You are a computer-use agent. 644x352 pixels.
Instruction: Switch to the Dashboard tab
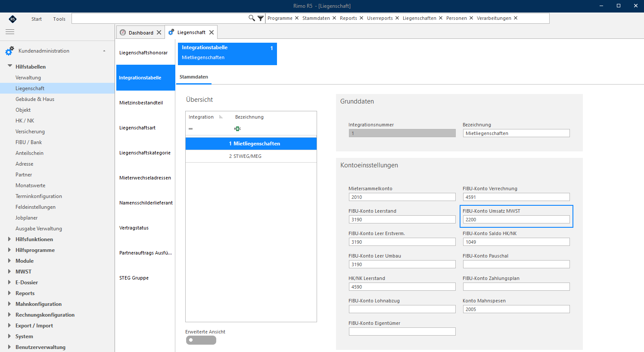pos(141,33)
